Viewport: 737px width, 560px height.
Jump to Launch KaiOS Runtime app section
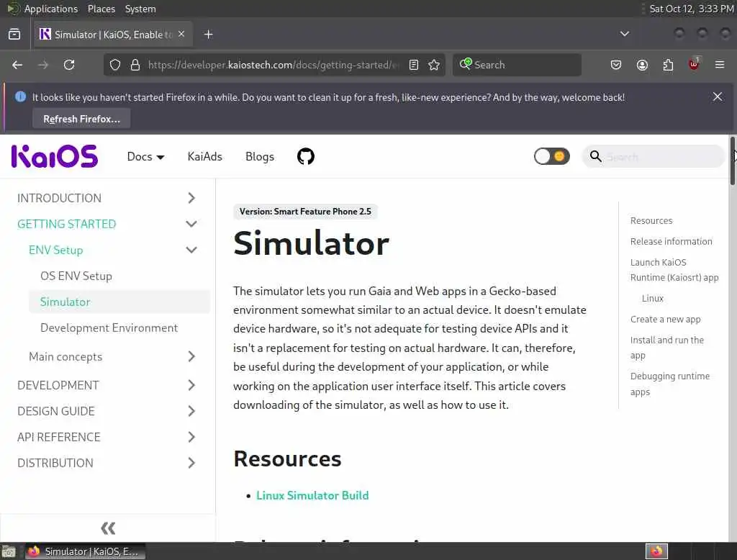pyautogui.click(x=674, y=270)
